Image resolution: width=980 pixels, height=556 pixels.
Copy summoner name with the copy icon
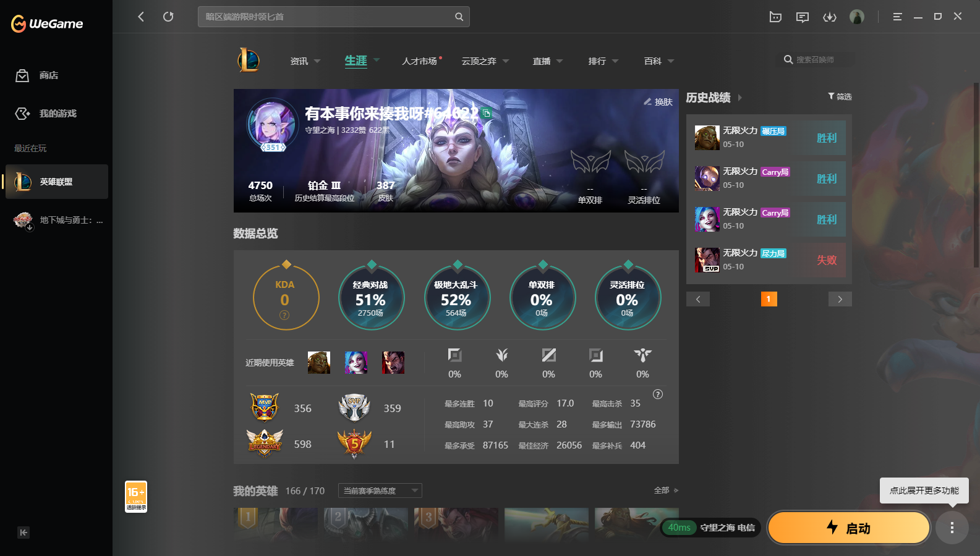click(x=487, y=113)
